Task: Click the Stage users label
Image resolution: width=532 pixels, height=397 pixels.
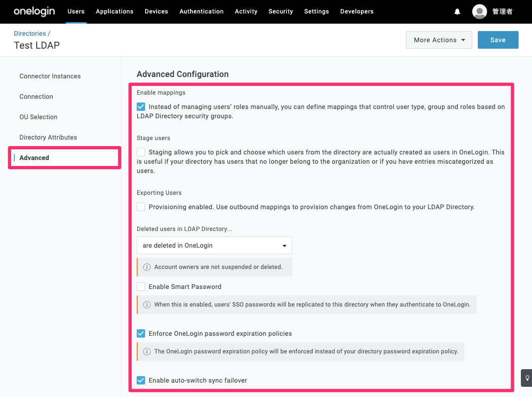Action: pos(153,138)
